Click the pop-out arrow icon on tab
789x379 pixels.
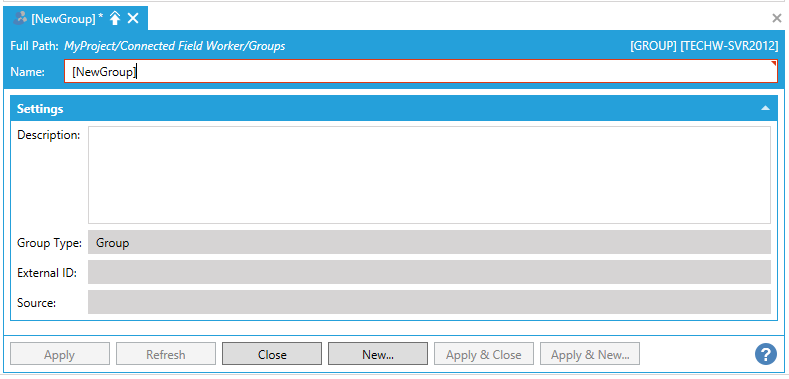point(115,19)
